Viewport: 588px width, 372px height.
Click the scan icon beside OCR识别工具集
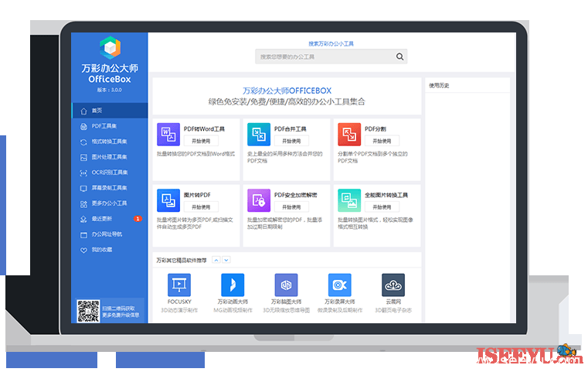pyautogui.click(x=83, y=172)
